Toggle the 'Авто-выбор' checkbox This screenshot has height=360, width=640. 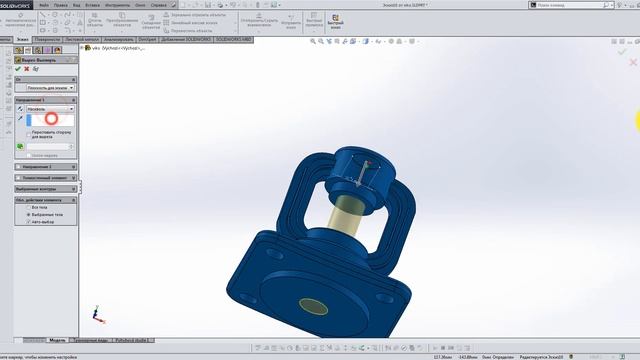tap(29, 222)
